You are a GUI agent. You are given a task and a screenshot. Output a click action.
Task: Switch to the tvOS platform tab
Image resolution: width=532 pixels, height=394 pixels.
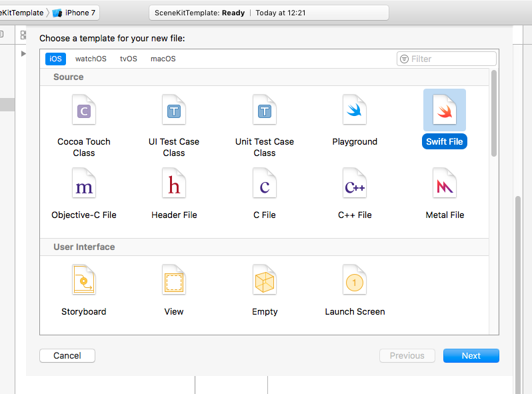[x=128, y=59]
